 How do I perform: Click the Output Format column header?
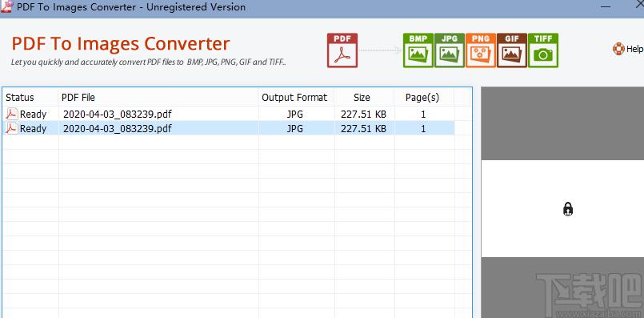(x=294, y=98)
